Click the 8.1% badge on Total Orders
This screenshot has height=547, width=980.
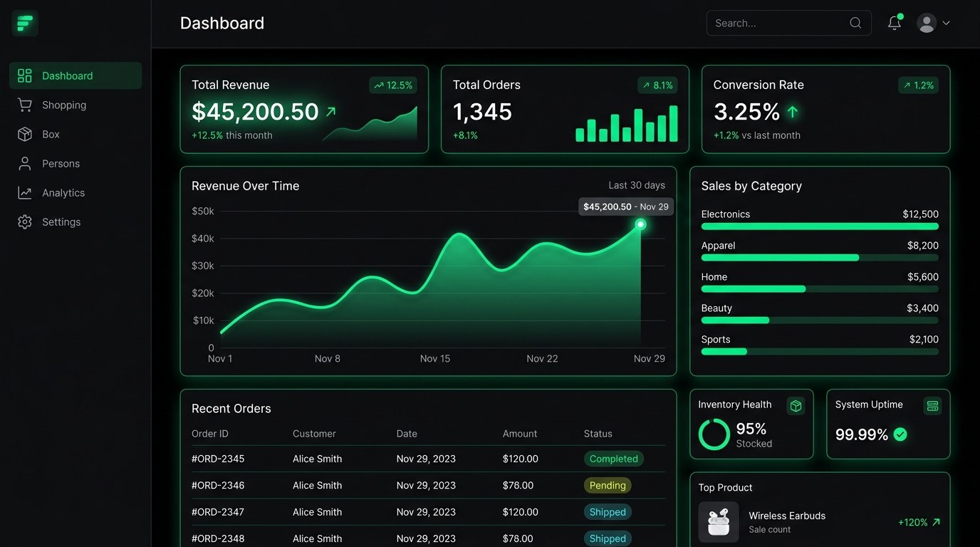coord(657,85)
